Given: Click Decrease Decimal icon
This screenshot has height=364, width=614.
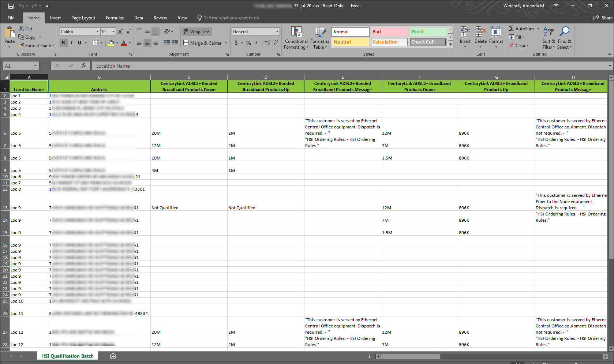Looking at the screenshot, I should (x=276, y=43).
